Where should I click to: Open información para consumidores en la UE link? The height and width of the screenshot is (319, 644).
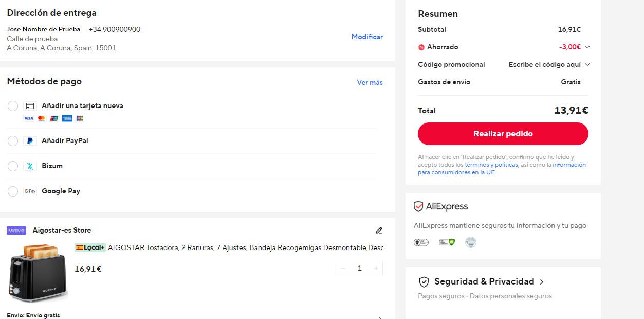(x=502, y=169)
